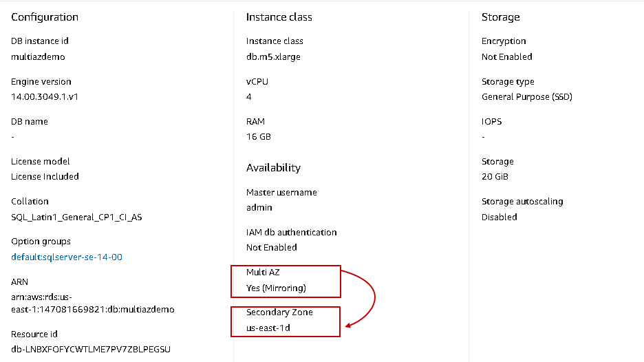Click the Yes (Mirroring) Multi AZ value

point(276,288)
